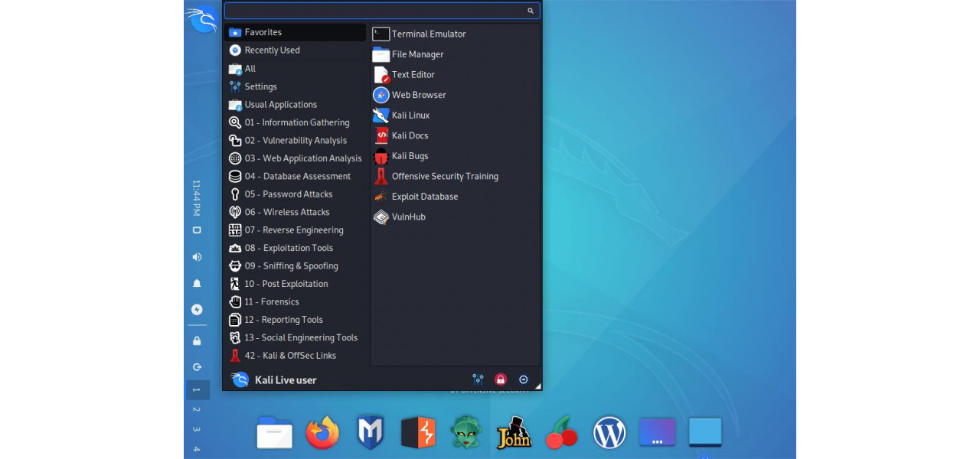The width and height of the screenshot is (980, 459).
Task: Click the menu search field
Action: click(382, 11)
